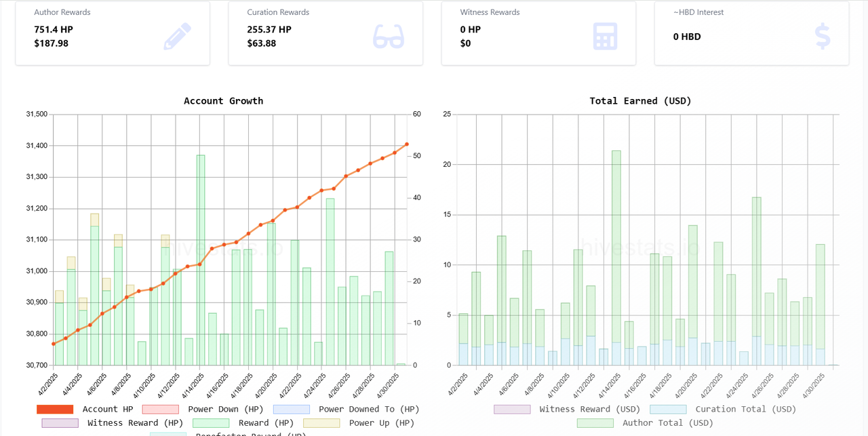The height and width of the screenshot is (436, 868).
Task: Click the Reward (HP) legend color box
Action: click(211, 423)
